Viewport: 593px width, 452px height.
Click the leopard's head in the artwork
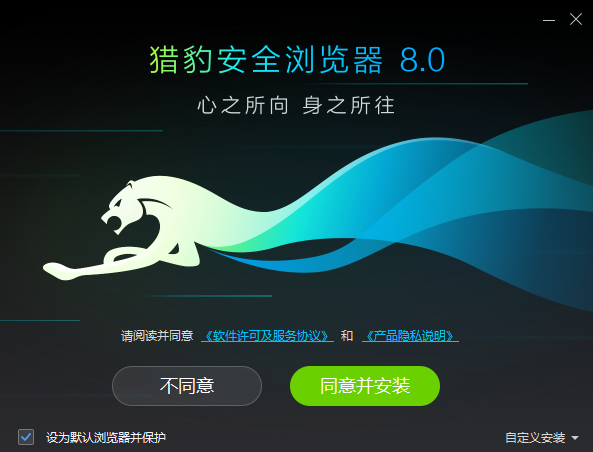[x=127, y=206]
